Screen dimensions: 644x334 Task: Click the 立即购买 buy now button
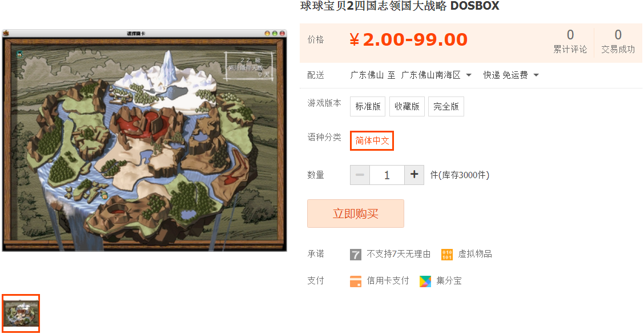[x=356, y=214]
